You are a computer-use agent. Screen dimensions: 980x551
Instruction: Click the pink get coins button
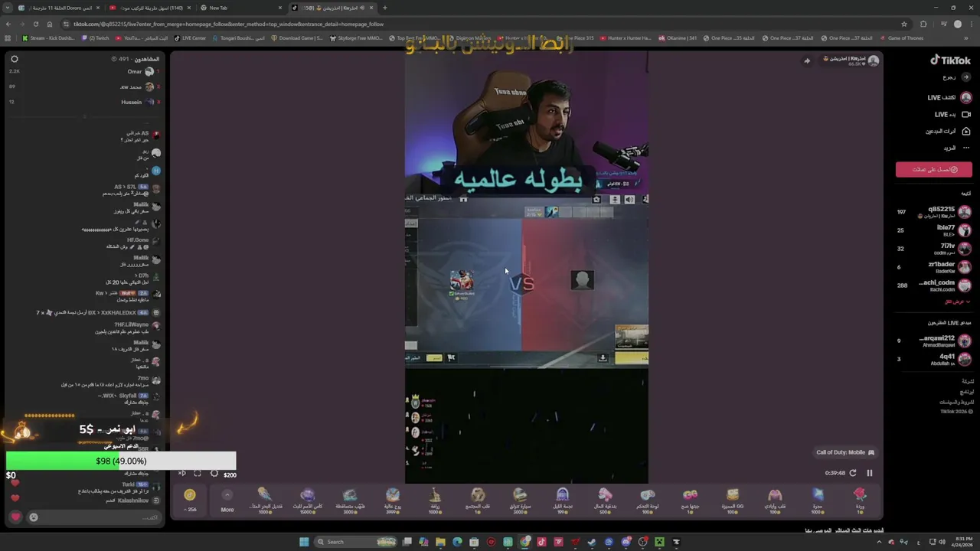tap(934, 169)
